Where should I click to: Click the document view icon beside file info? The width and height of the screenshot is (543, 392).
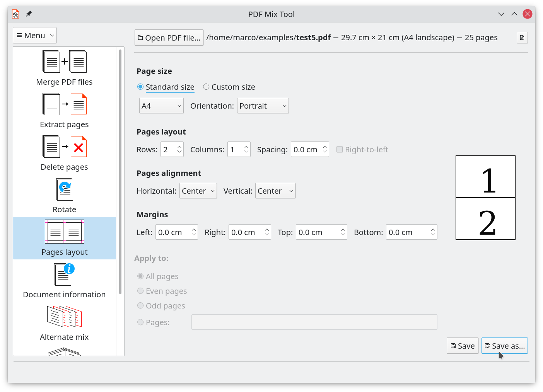(x=522, y=37)
